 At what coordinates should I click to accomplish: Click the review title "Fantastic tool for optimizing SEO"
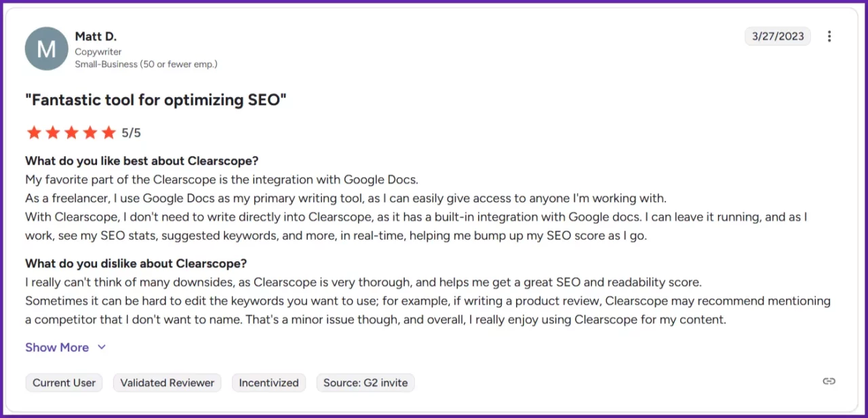pyautogui.click(x=156, y=100)
